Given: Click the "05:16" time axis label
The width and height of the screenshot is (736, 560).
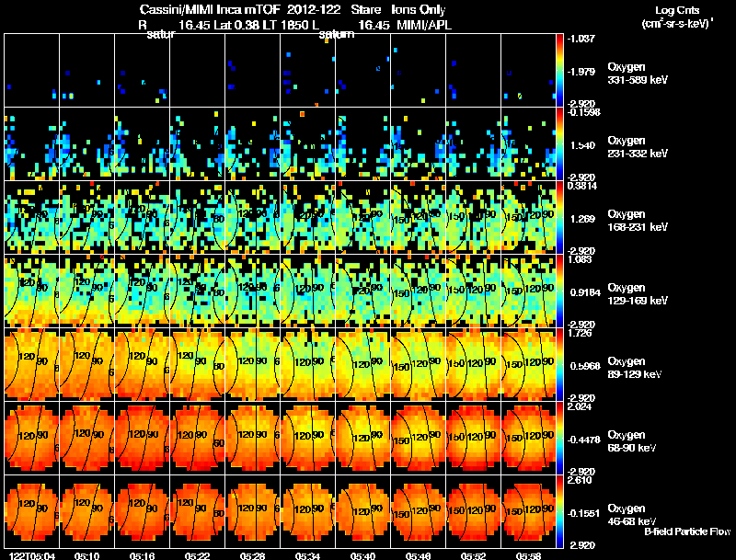Looking at the screenshot, I should click(143, 556).
